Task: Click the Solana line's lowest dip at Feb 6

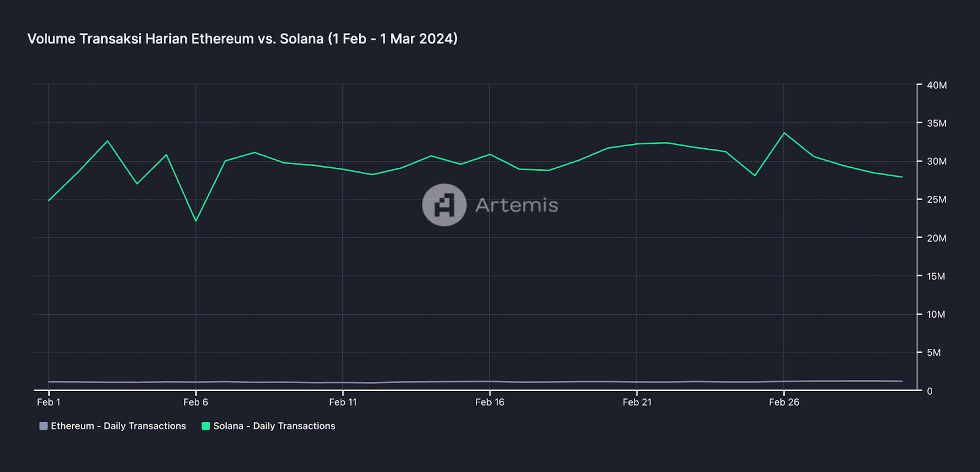Action: pos(196,221)
